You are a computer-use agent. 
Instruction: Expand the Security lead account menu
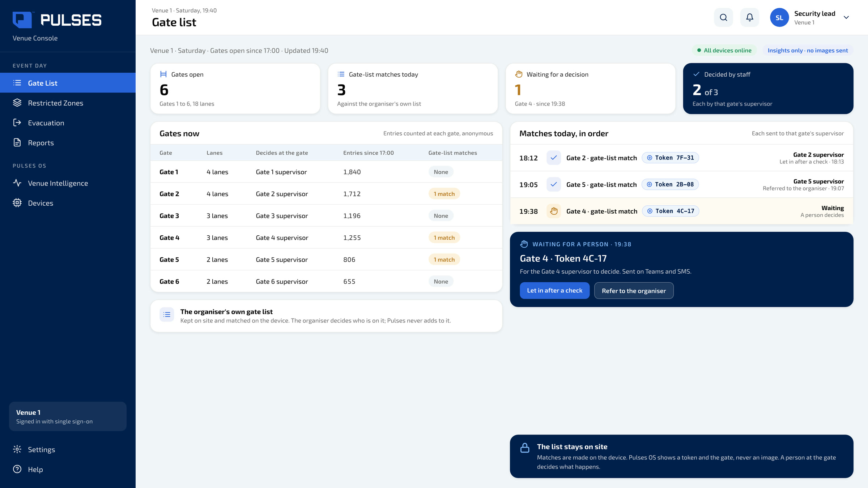pos(846,17)
